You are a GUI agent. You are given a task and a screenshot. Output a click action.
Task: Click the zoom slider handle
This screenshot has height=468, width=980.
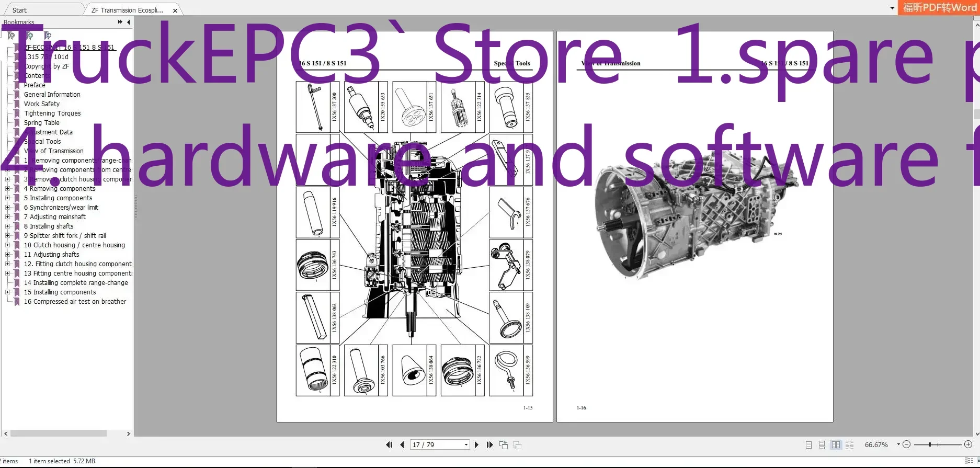930,444
